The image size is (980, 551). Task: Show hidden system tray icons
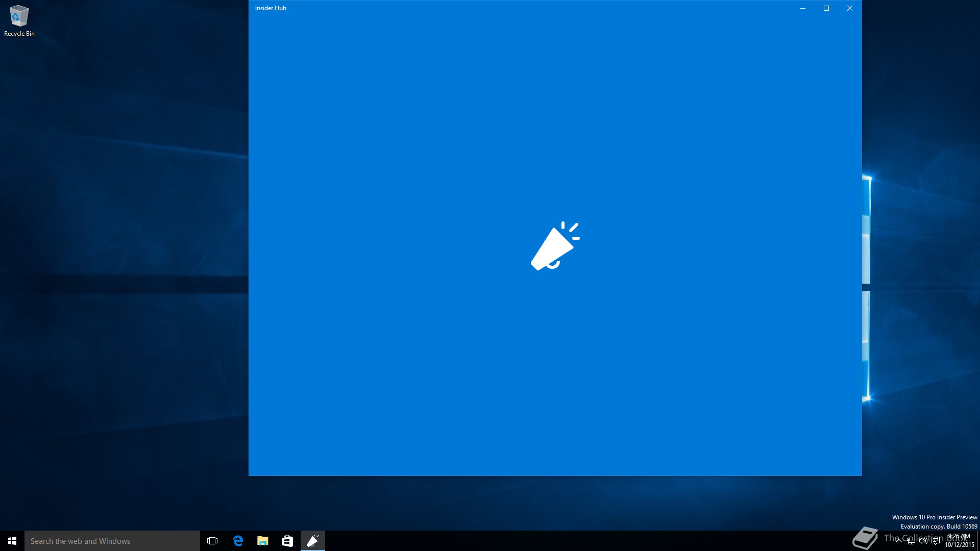coord(898,541)
